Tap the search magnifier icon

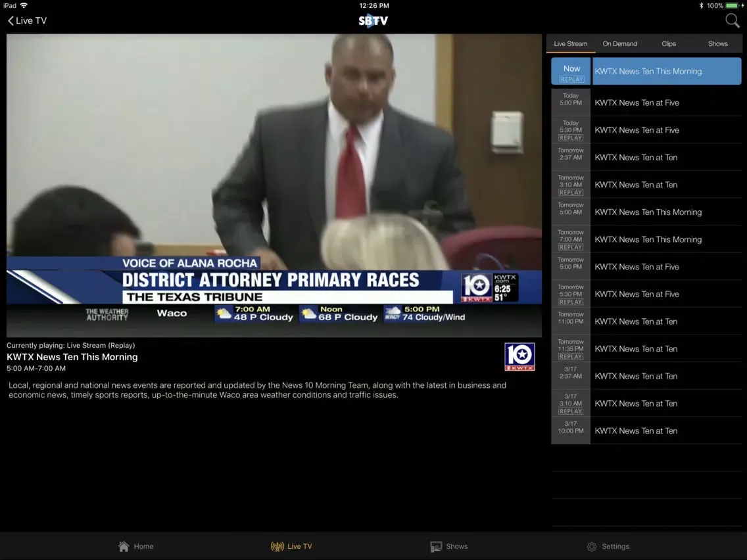tap(732, 20)
